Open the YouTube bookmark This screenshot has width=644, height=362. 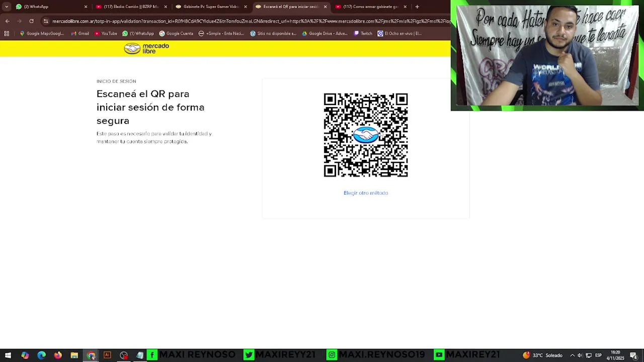(x=106, y=34)
